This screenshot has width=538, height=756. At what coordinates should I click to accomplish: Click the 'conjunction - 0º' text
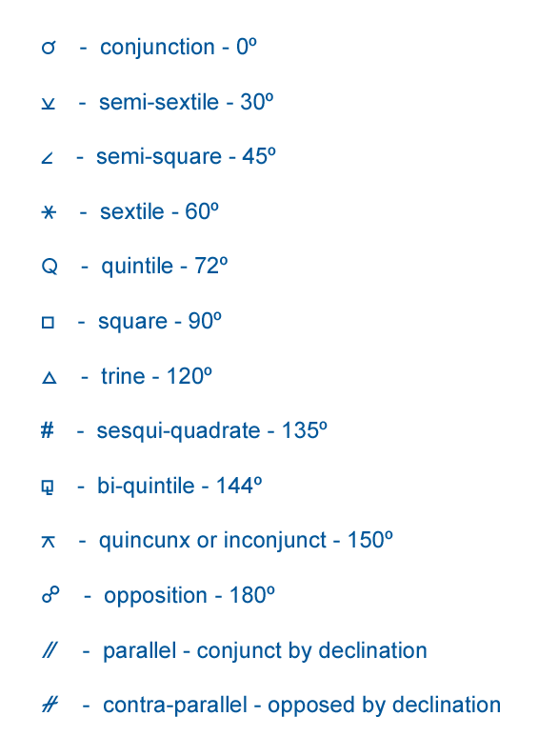pyautogui.click(x=178, y=48)
